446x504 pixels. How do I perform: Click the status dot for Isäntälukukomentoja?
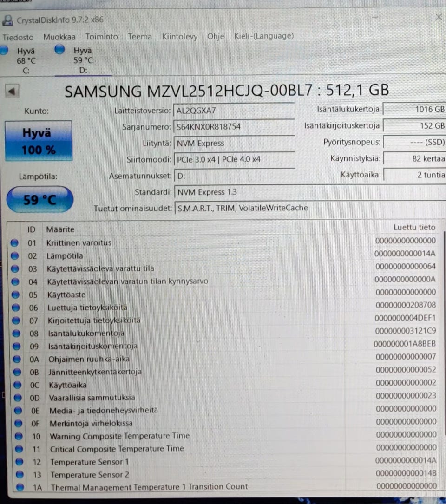[16, 334]
